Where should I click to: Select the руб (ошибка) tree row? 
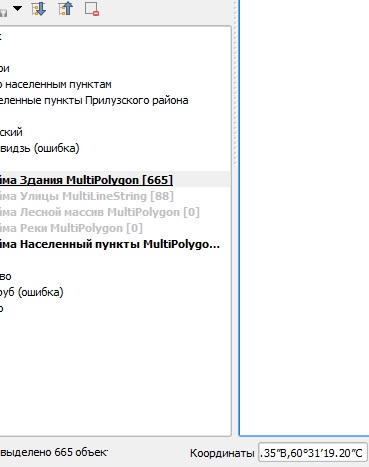point(32,292)
